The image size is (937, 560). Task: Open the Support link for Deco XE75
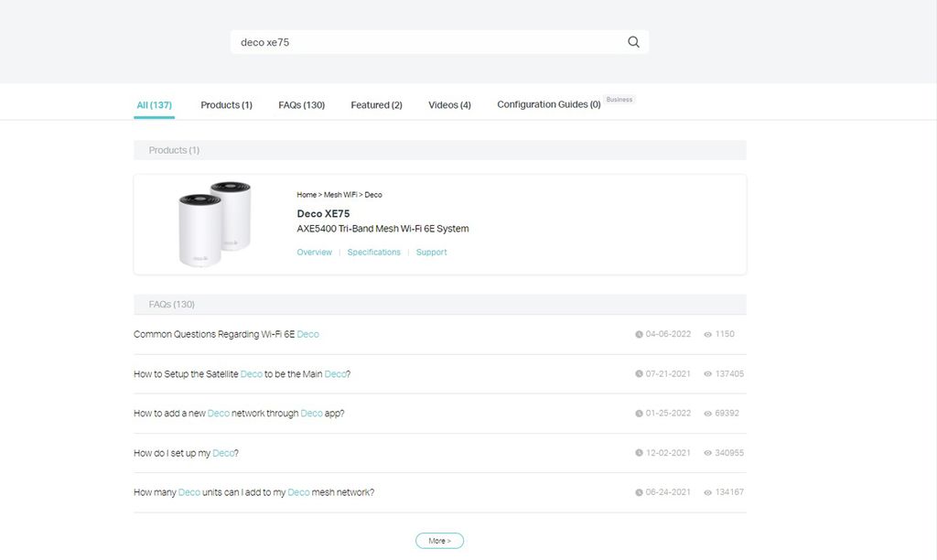(431, 252)
